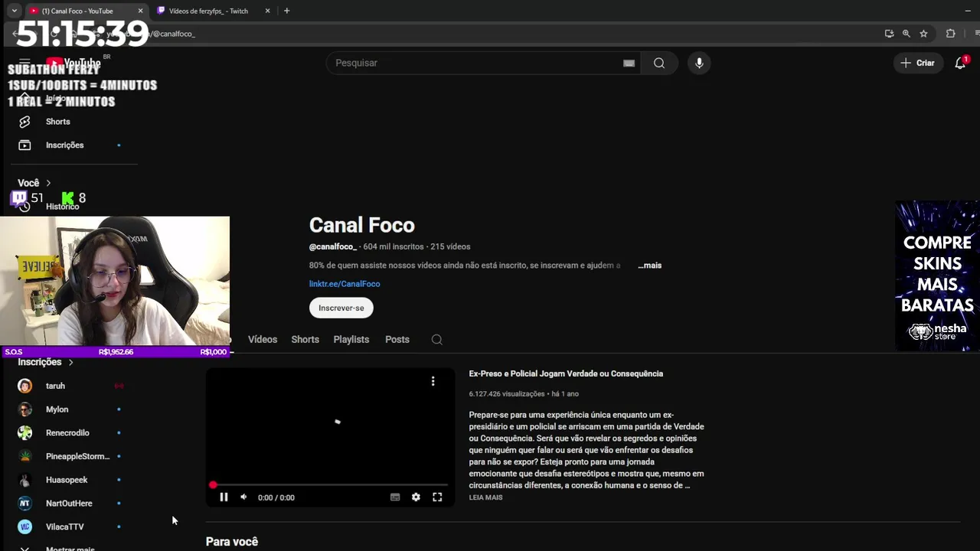Expand video description LEIA MAIS

485,497
